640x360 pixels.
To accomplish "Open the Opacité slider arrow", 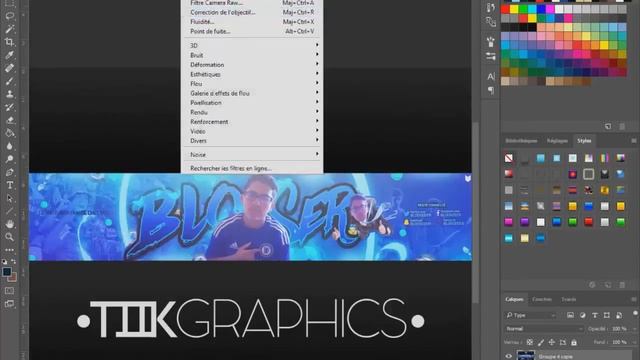I will (635, 329).
